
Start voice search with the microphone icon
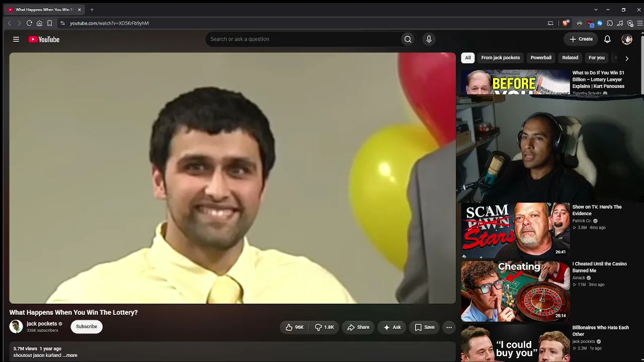point(429,39)
